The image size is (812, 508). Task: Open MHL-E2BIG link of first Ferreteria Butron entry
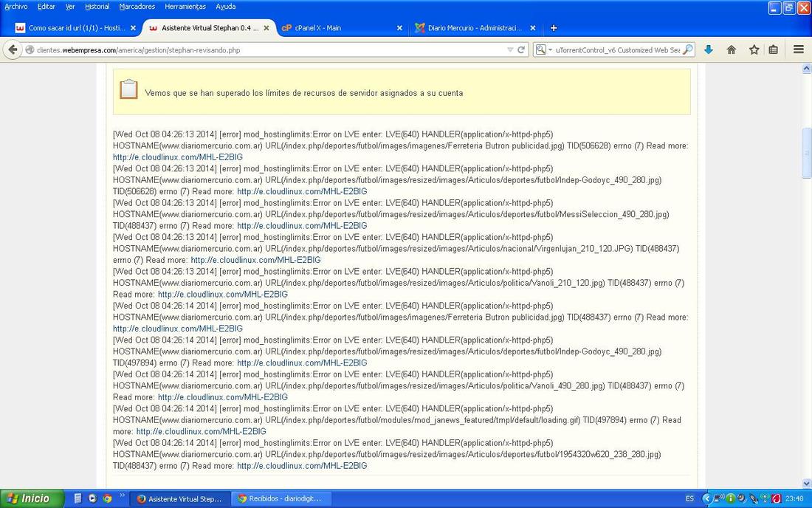pos(178,157)
